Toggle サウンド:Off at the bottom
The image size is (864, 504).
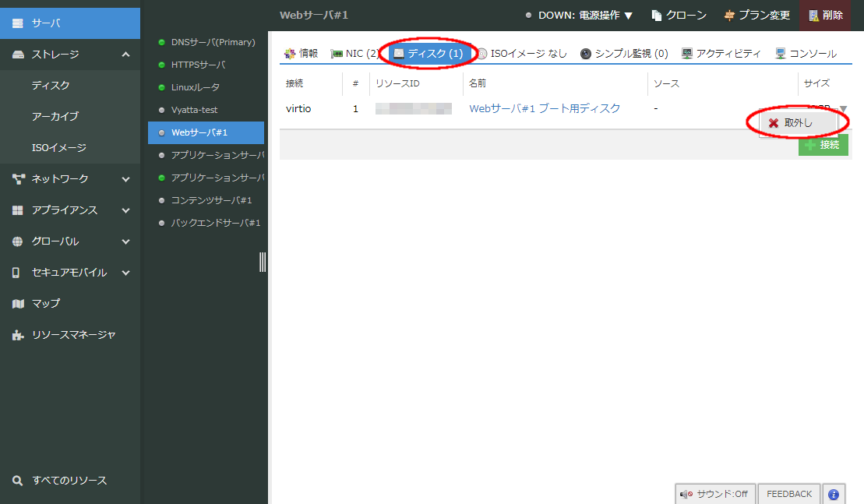point(715,493)
